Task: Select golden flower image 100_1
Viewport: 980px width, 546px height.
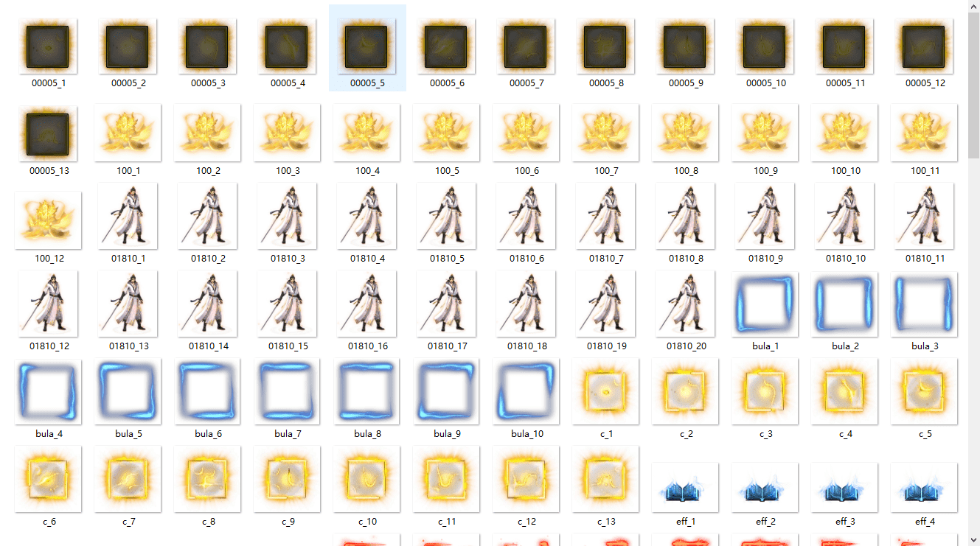Action: click(x=128, y=133)
